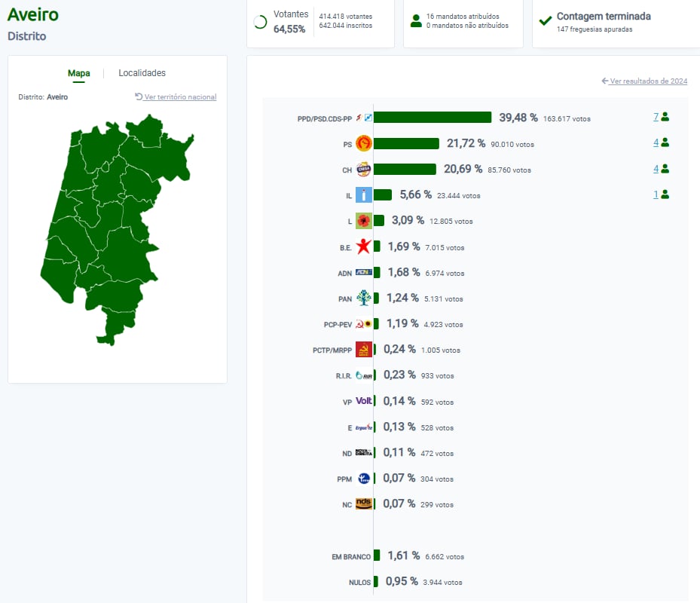This screenshot has width=700, height=603.
Task: Click the PS party logo icon
Action: coord(364,143)
